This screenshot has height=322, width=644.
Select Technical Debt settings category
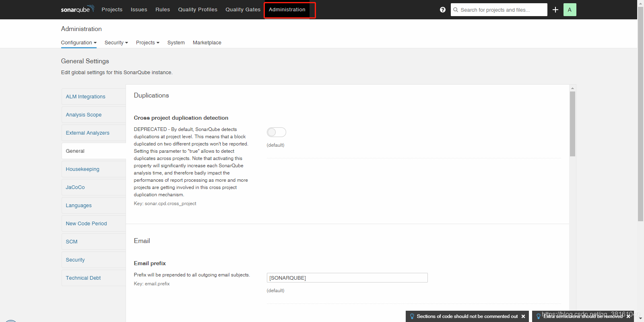pyautogui.click(x=94, y=278)
